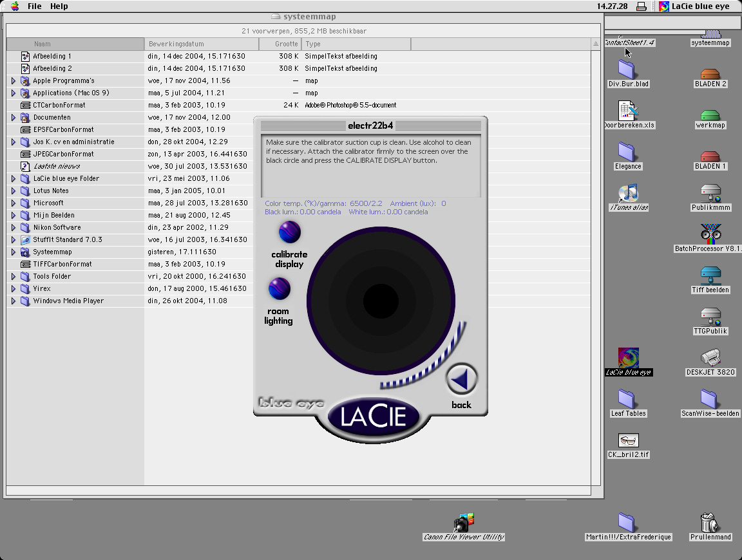Sort list by Naam column header
The image size is (742, 560).
(x=76, y=44)
